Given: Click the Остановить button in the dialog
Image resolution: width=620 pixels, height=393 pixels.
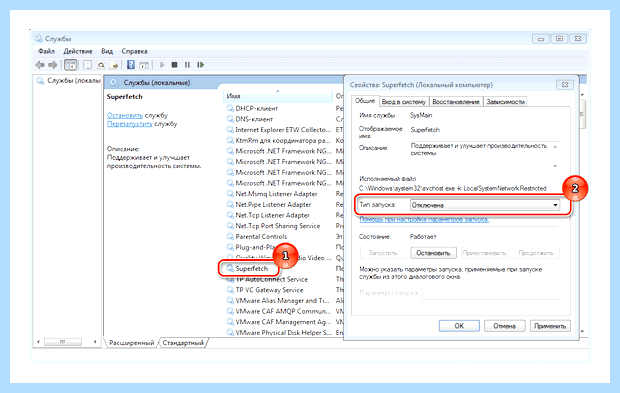Looking at the screenshot, I should tap(433, 253).
